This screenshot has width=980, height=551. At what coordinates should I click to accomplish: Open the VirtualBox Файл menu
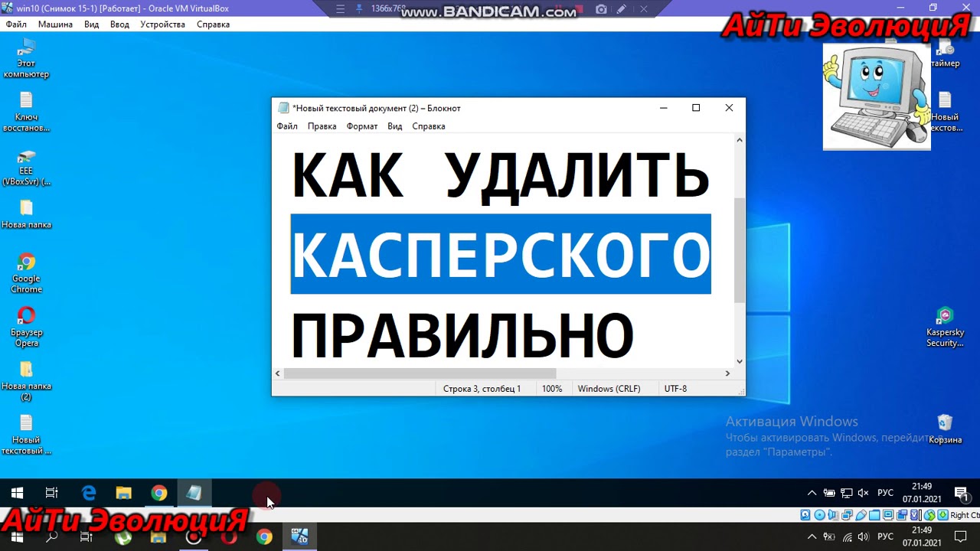pos(16,24)
